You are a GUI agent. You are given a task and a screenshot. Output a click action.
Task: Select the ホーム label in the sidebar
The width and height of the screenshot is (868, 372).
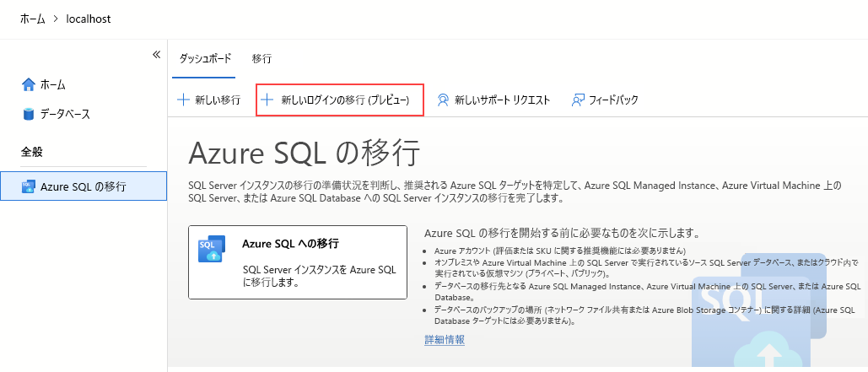(53, 84)
